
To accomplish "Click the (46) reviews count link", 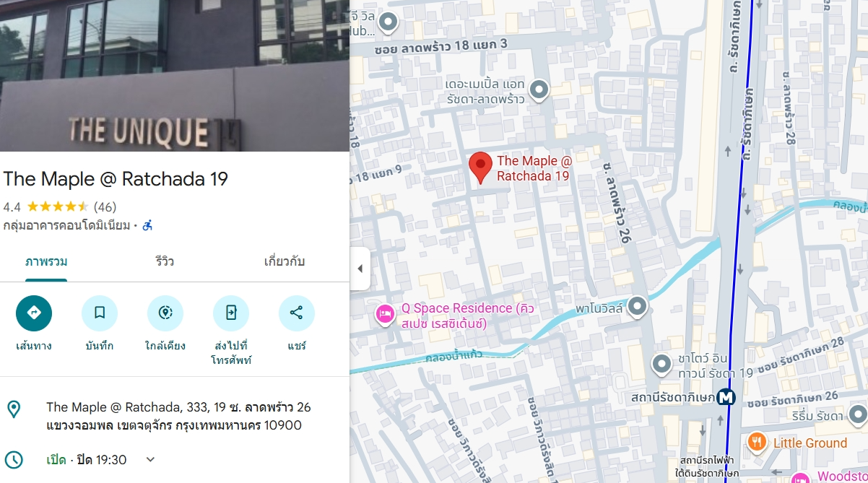I will click(105, 207).
